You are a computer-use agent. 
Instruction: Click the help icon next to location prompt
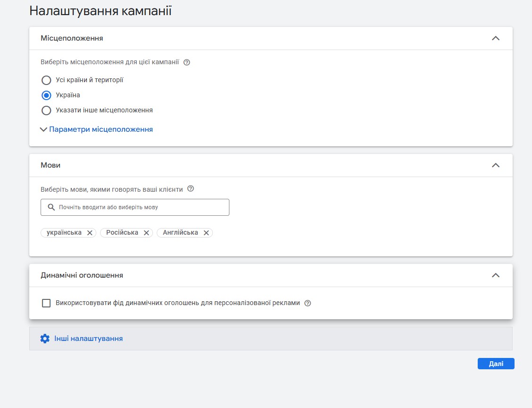[186, 62]
